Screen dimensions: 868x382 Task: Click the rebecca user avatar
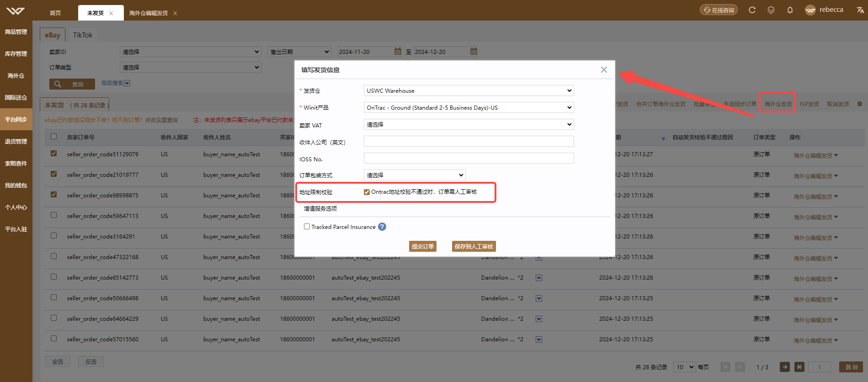tap(810, 10)
